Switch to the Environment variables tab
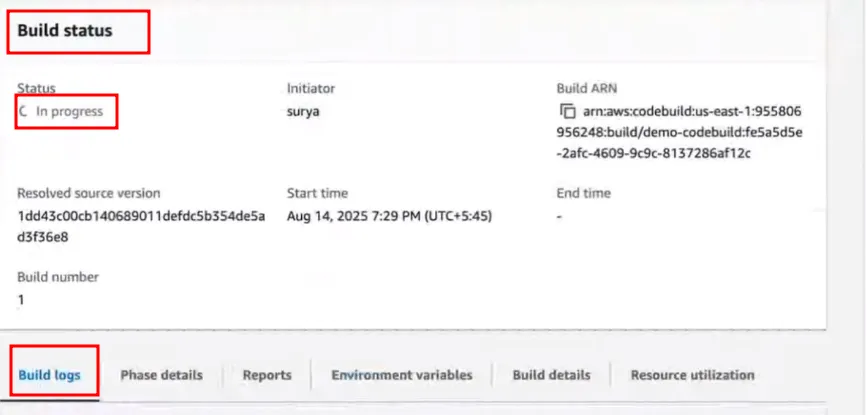Image resolution: width=867 pixels, height=415 pixels. 402,375
